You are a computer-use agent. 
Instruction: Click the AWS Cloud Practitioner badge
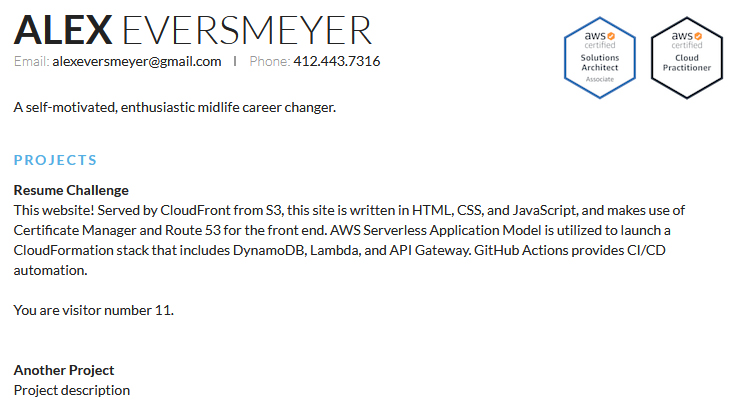coord(687,58)
